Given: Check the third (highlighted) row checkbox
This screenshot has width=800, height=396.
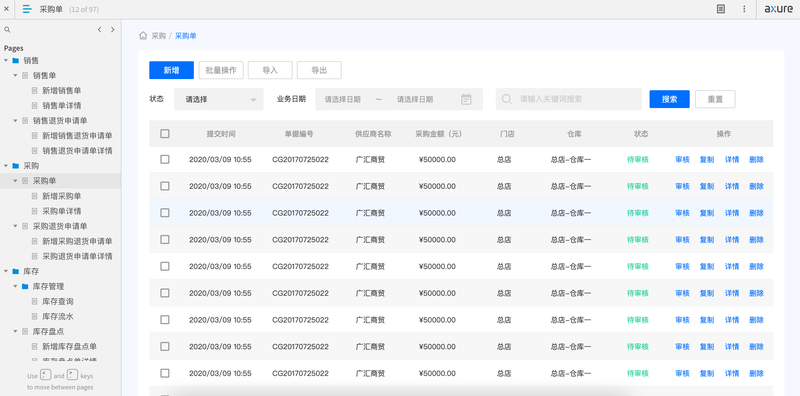Looking at the screenshot, I should click(x=165, y=213).
